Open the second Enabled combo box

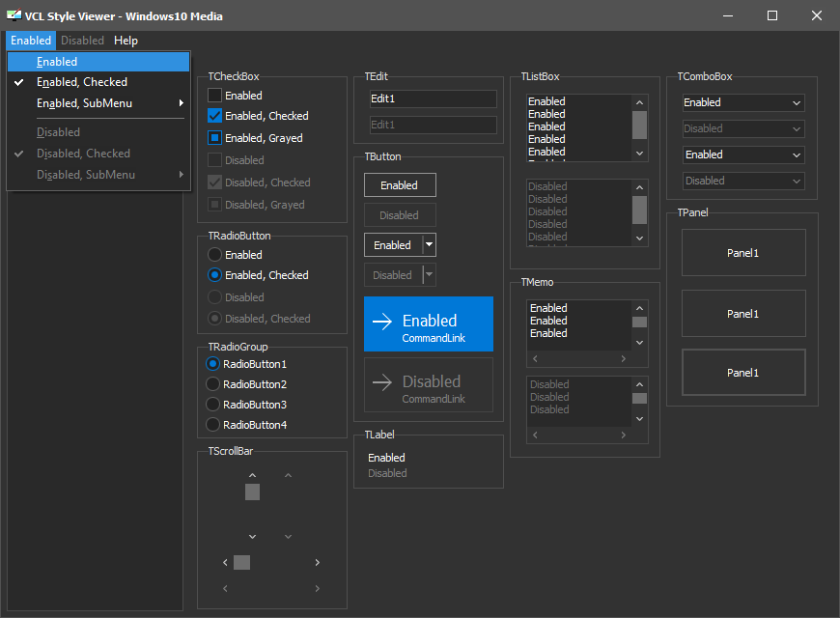(x=743, y=154)
